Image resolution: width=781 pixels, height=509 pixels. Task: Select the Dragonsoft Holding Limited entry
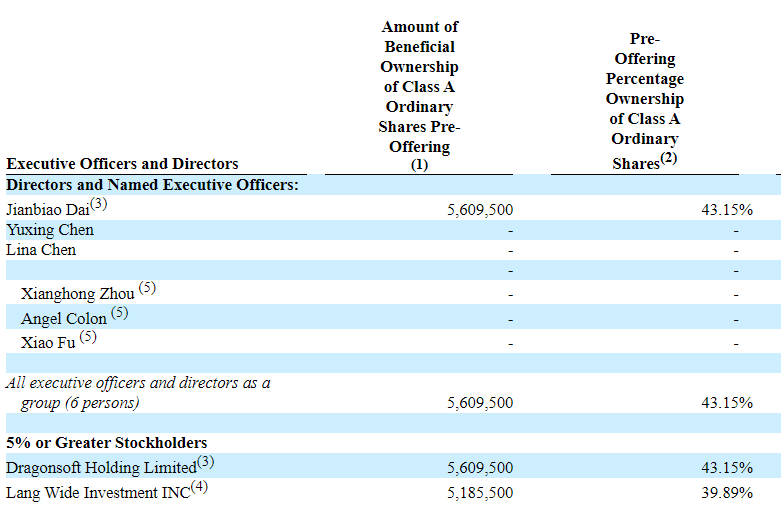coord(100,468)
